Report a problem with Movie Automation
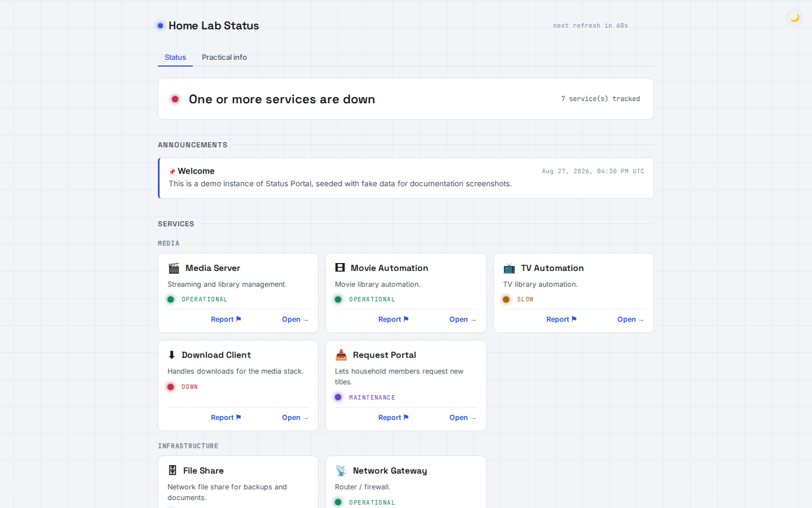 (394, 319)
